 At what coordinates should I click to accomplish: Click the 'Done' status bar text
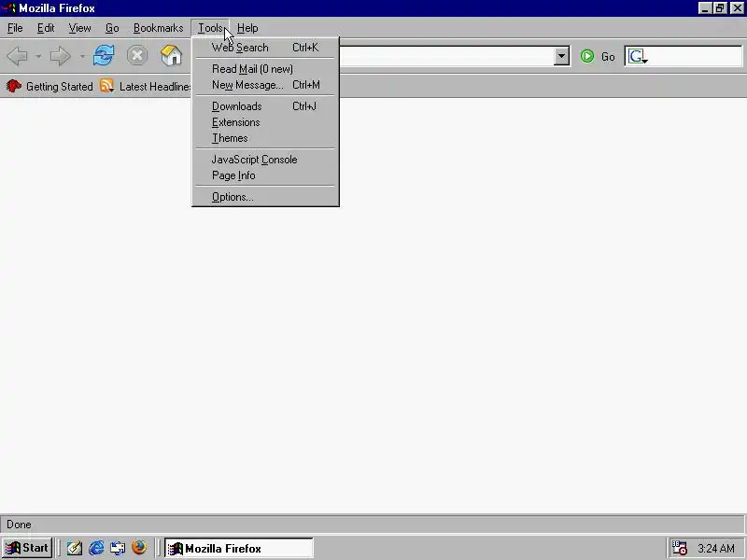[19, 525]
